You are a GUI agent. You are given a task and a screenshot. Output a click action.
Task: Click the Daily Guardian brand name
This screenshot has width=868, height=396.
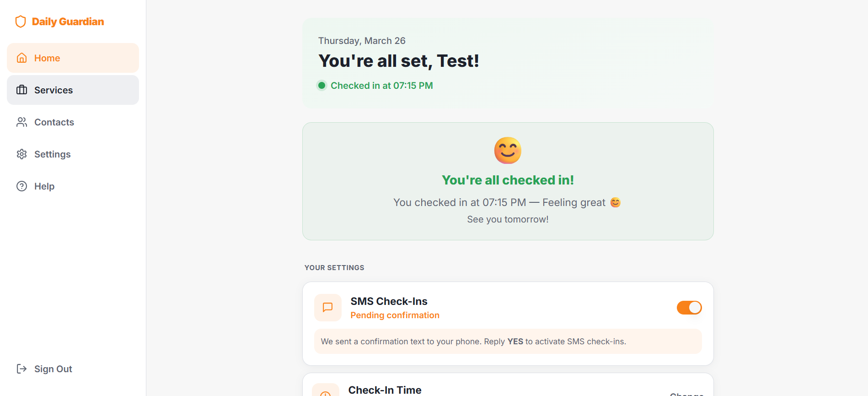[x=68, y=22]
